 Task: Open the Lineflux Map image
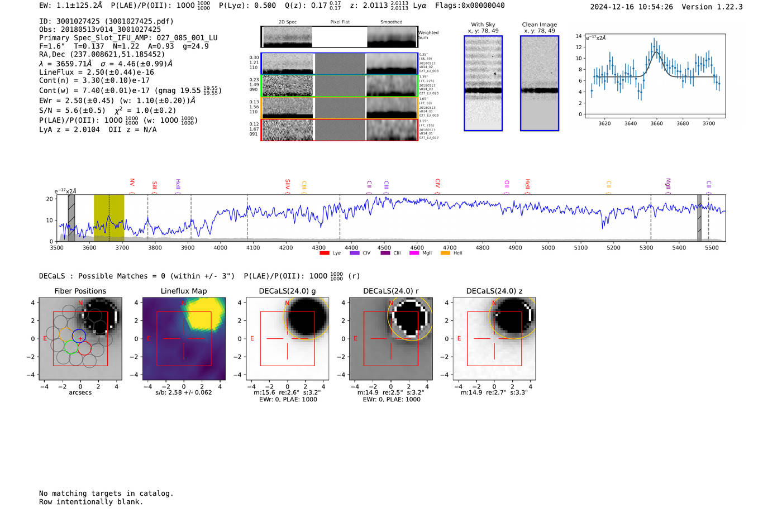184,339
